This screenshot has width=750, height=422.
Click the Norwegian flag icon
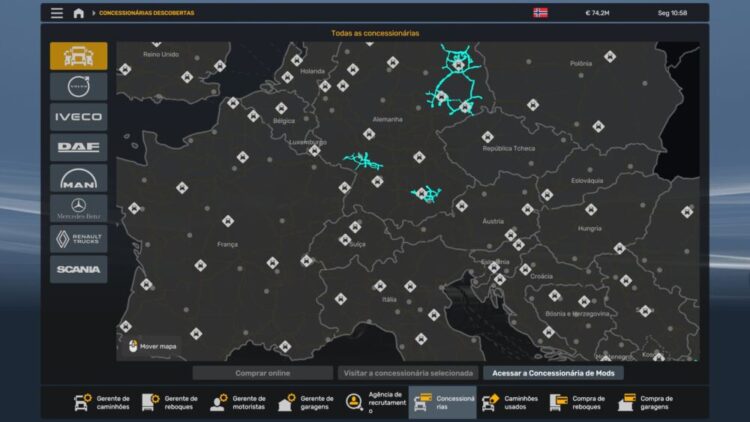pos(540,13)
